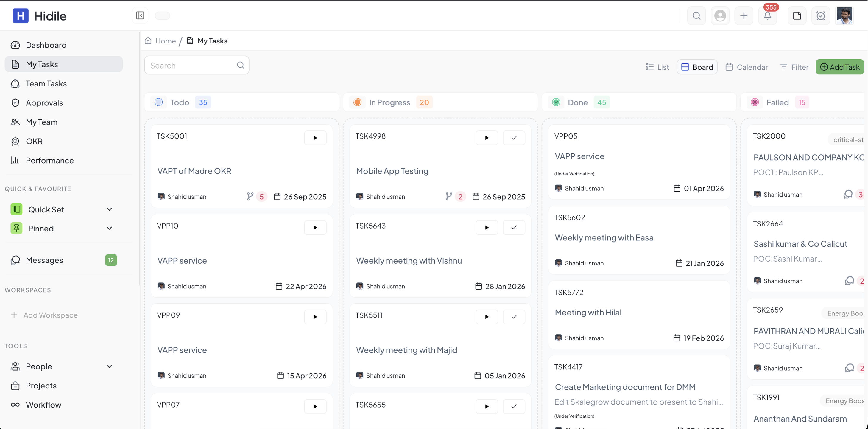Image resolution: width=868 pixels, height=429 pixels.
Task: Open Messages with 12 unread
Action: pos(64,260)
